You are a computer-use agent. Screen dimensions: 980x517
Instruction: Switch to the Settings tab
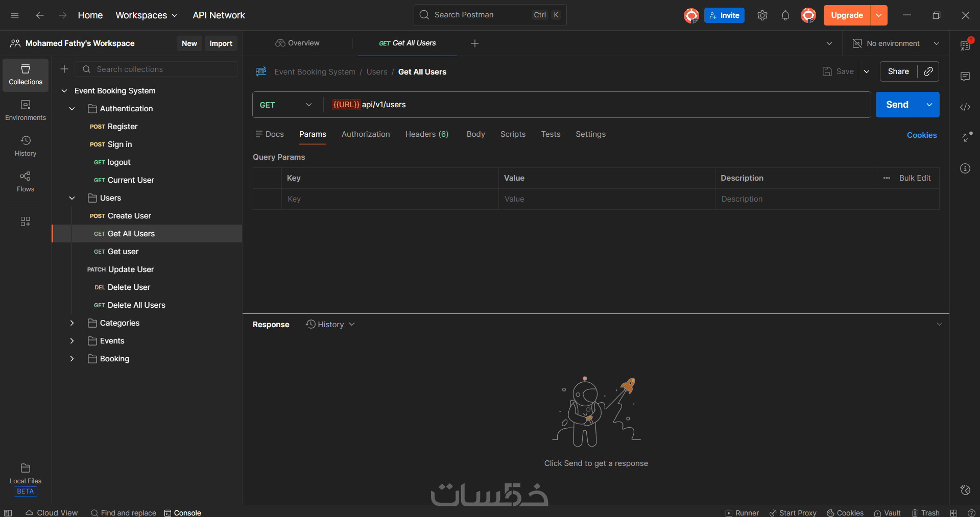pyautogui.click(x=591, y=134)
